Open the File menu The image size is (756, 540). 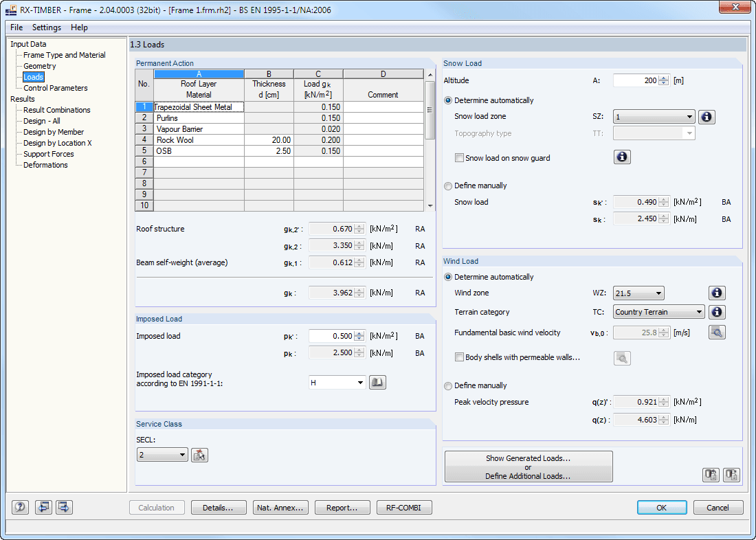tap(16, 27)
